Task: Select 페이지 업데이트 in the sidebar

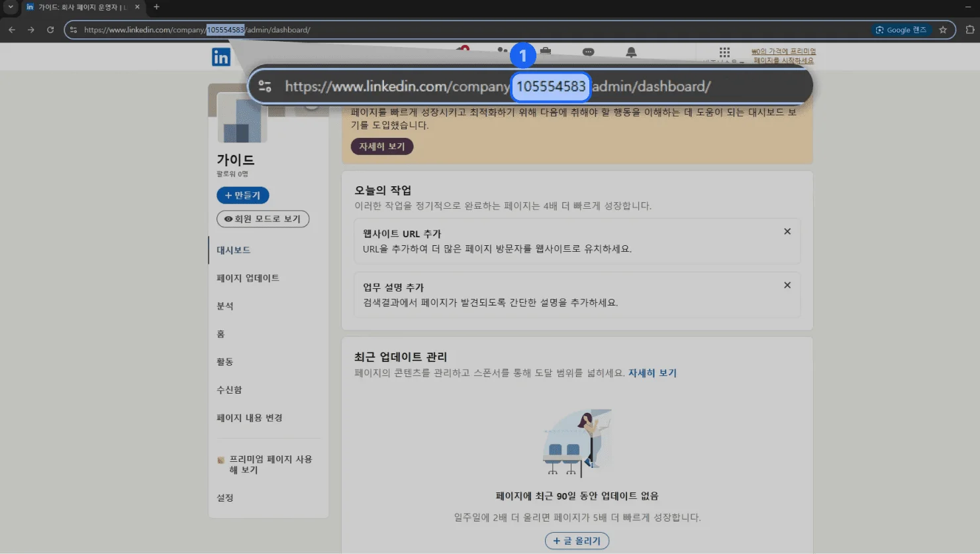Action: [248, 278]
